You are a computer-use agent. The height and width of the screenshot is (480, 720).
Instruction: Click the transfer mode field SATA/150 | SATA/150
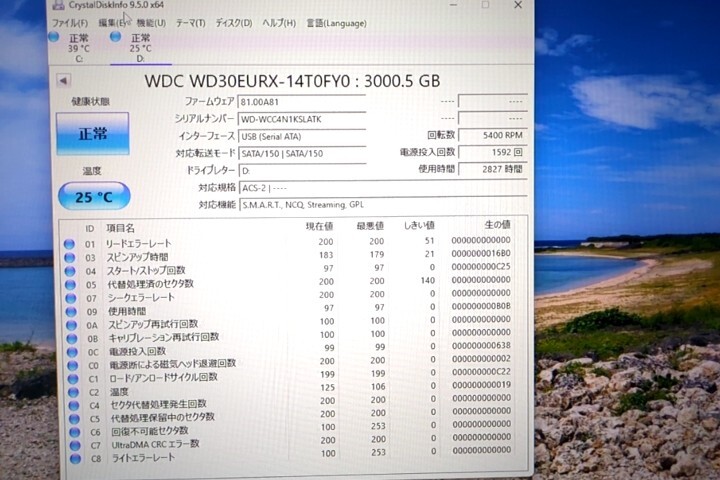coord(301,153)
